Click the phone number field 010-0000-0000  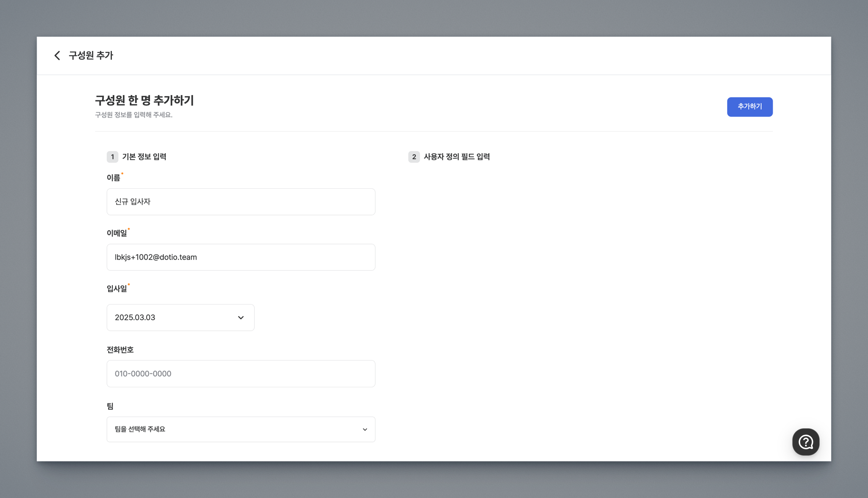point(241,374)
